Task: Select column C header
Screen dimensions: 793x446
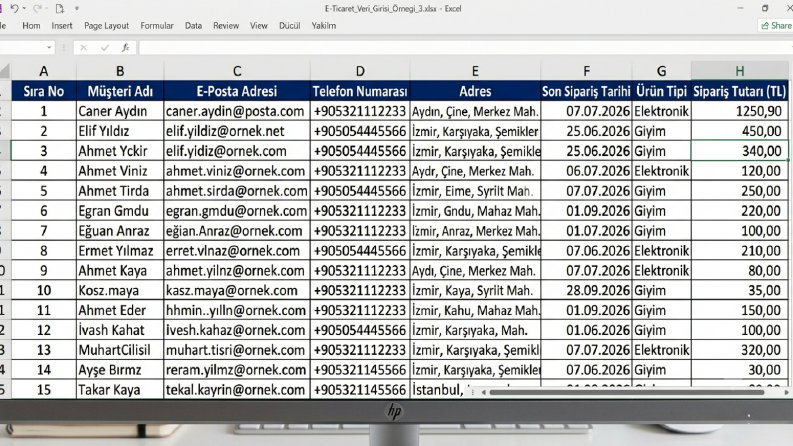Action: click(x=237, y=71)
